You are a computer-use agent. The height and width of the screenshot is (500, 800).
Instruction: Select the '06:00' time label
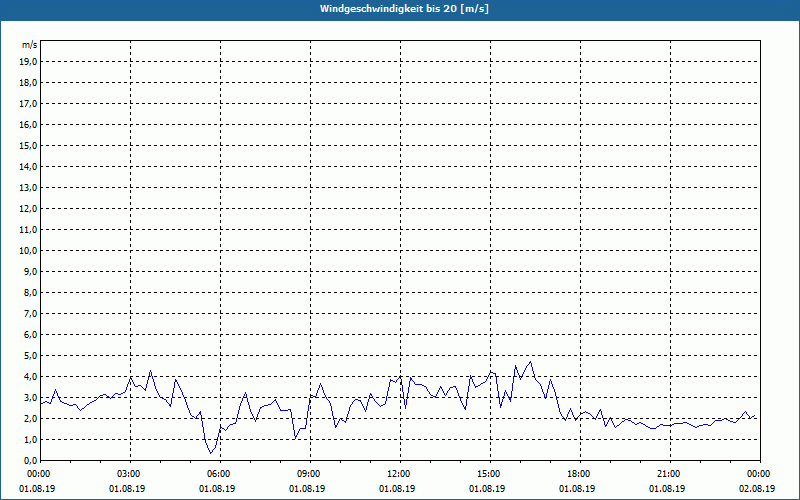point(220,474)
